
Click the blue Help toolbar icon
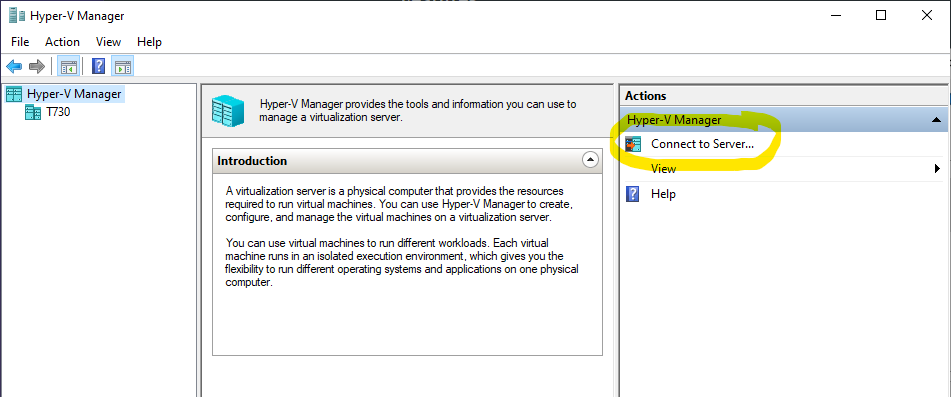pyautogui.click(x=98, y=66)
